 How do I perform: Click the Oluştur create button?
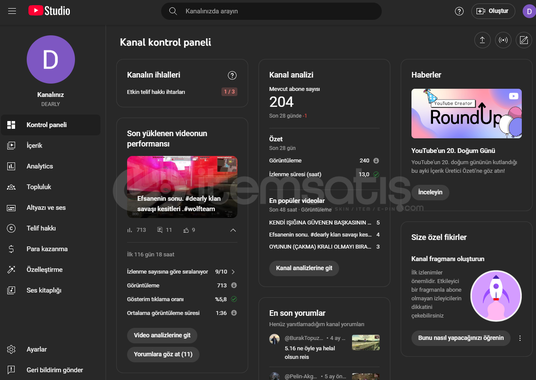click(493, 11)
